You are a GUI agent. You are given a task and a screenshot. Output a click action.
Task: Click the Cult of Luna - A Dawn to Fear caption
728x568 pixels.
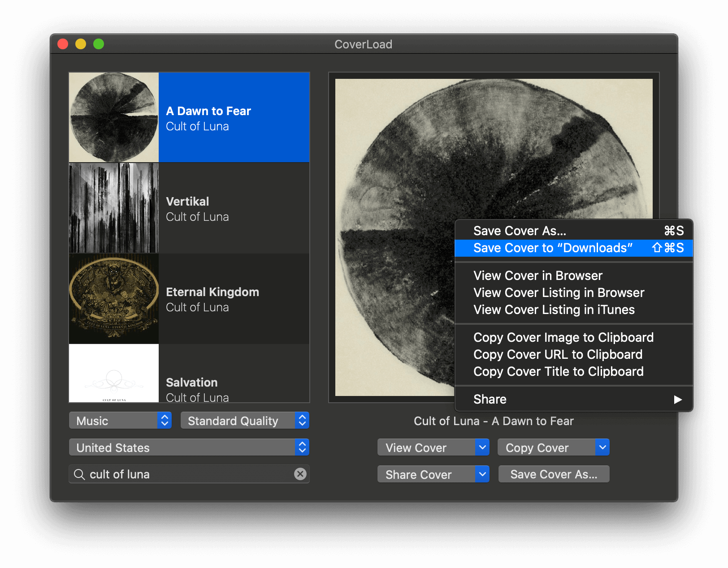pos(494,421)
